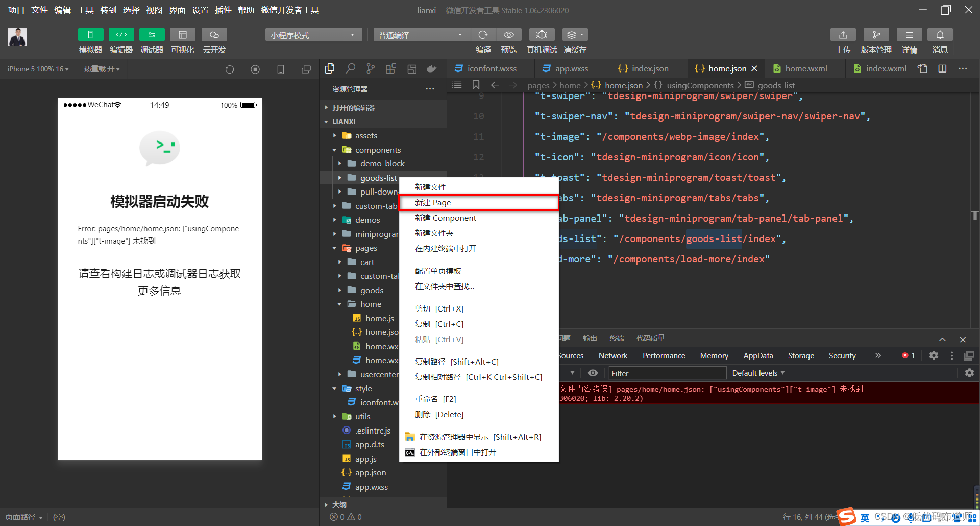
Task: Open the 热重载 hot reload dropdown
Action: [102, 69]
